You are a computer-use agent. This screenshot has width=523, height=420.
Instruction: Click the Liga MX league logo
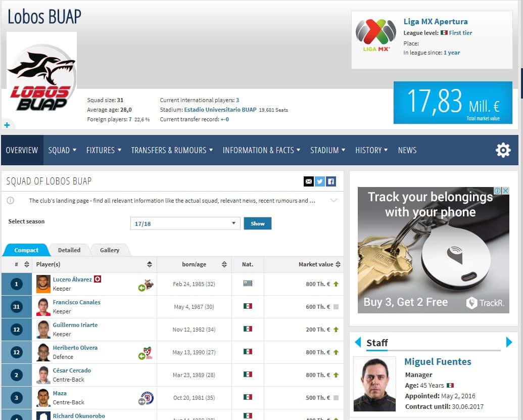[375, 34]
